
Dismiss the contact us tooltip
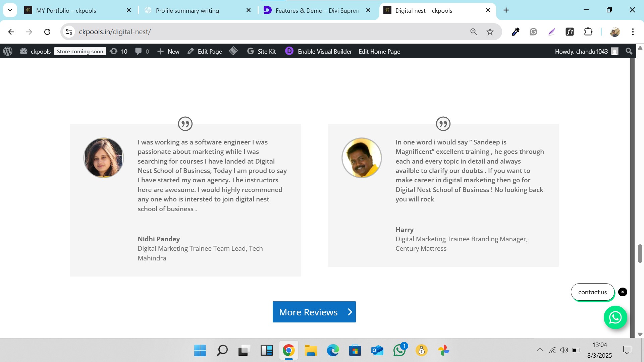click(x=623, y=292)
